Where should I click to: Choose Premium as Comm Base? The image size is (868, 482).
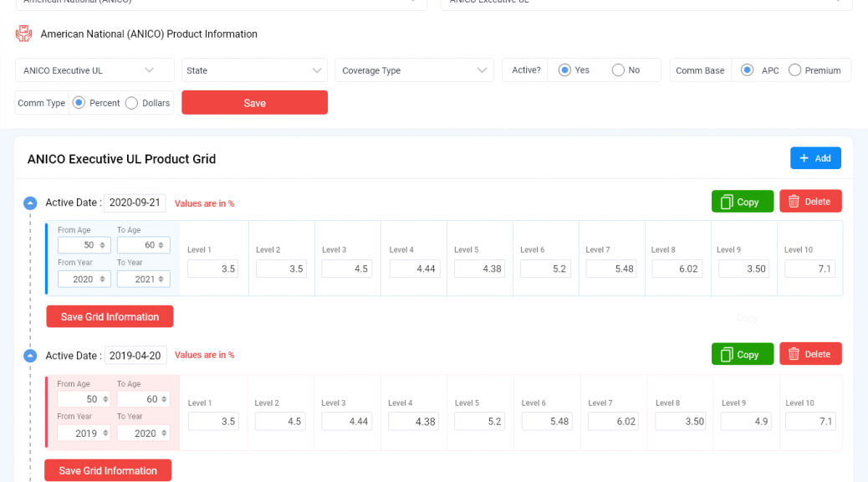[x=795, y=70]
